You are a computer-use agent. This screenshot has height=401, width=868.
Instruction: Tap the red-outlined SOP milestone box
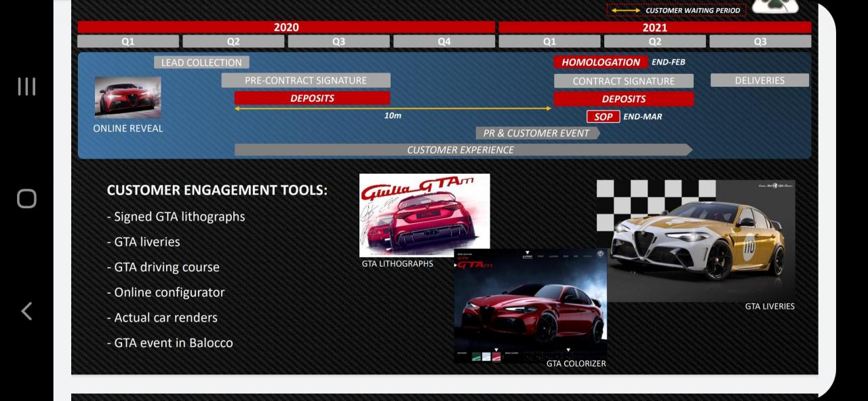[603, 116]
